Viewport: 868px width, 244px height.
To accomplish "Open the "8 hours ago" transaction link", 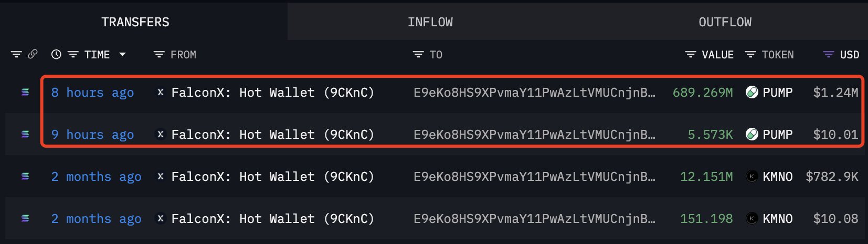I will click(92, 93).
